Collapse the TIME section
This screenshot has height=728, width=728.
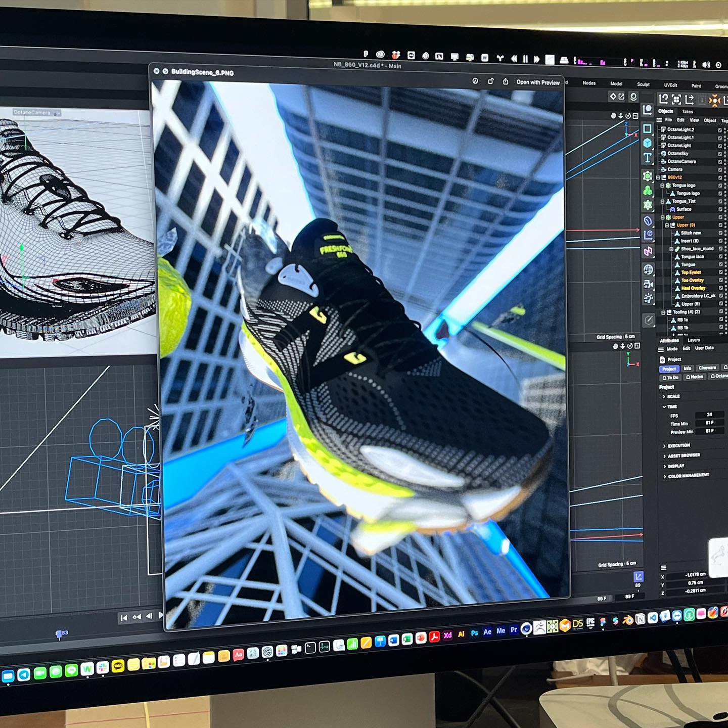[664, 406]
